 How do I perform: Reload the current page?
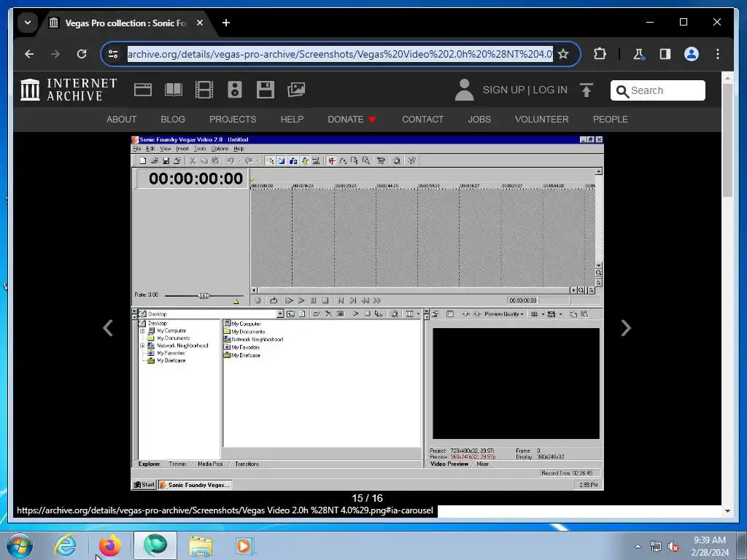(x=82, y=54)
